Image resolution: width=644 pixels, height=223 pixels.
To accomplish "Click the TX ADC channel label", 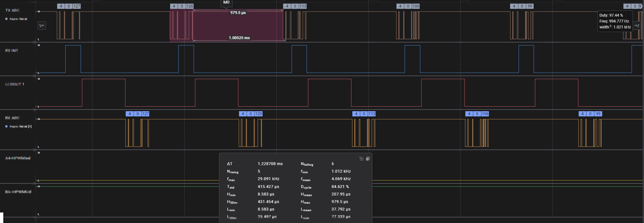I will 12,10.
